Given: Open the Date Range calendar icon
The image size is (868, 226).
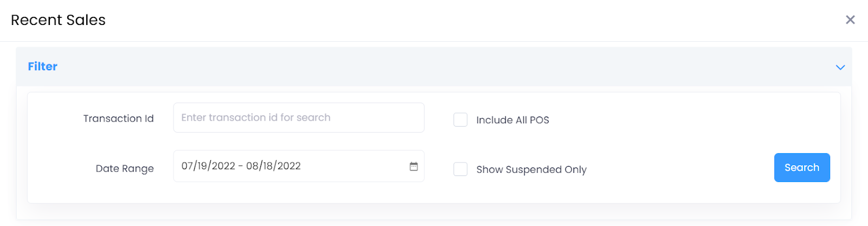Looking at the screenshot, I should click(x=413, y=166).
